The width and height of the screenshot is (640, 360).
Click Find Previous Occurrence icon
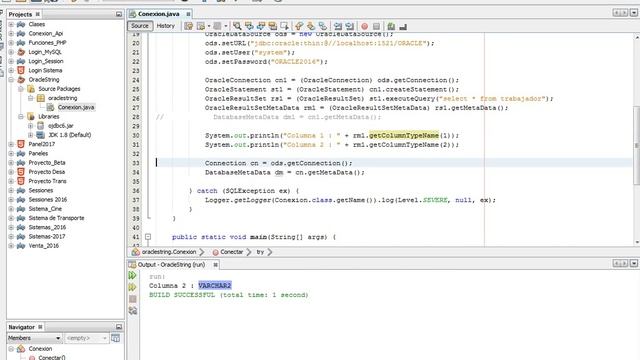coord(249,26)
